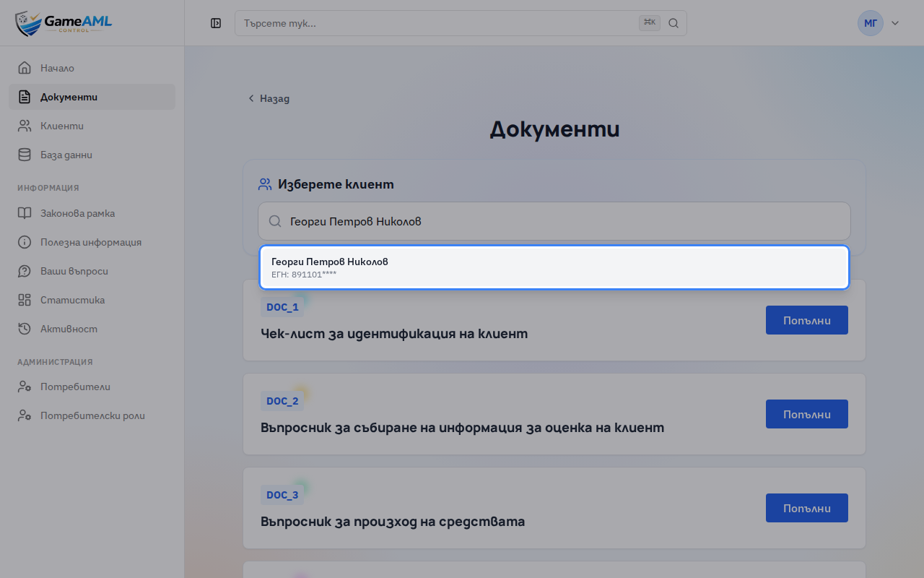Viewport: 924px width, 578px height.
Task: Open the МГ user avatar
Action: 871,23
